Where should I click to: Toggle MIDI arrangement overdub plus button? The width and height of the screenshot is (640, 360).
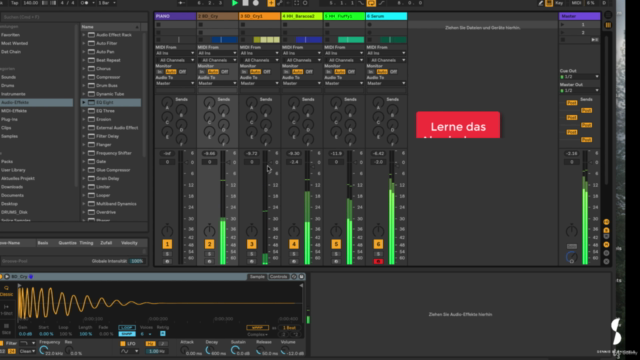[271, 3]
